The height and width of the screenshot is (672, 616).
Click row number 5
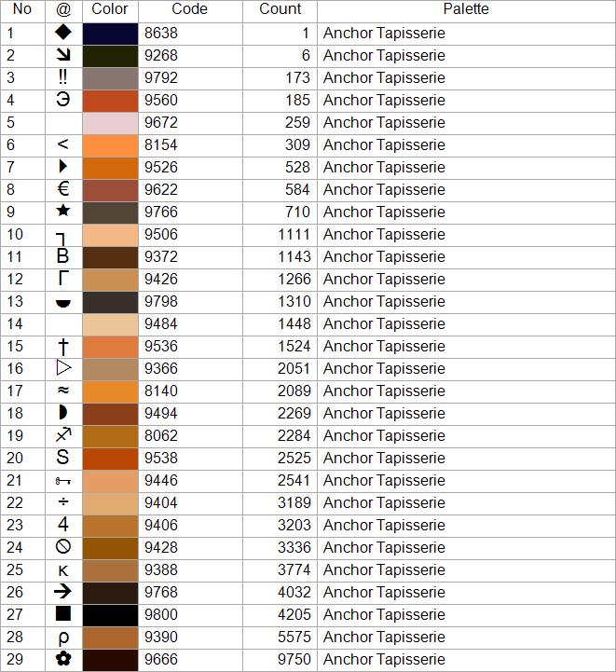[10, 123]
